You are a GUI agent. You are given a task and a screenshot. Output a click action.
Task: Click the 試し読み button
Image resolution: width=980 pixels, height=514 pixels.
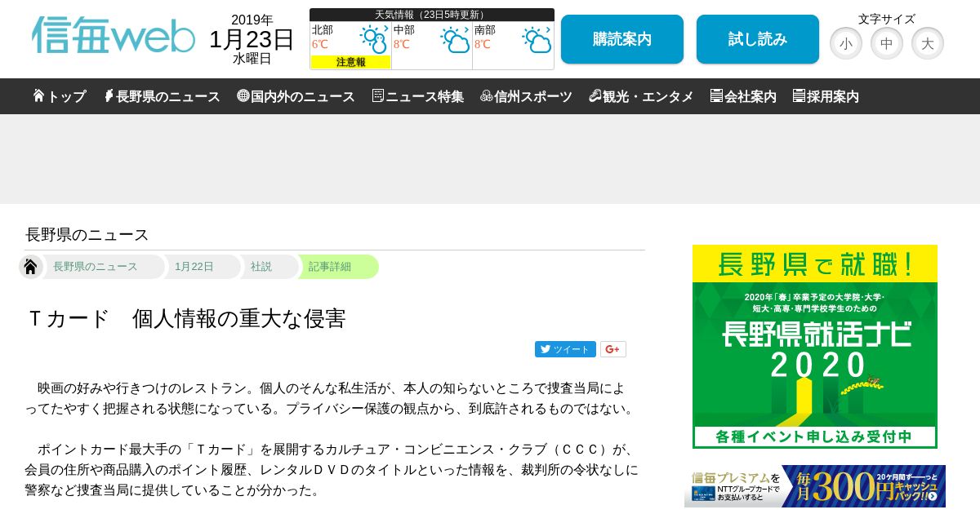tap(758, 39)
